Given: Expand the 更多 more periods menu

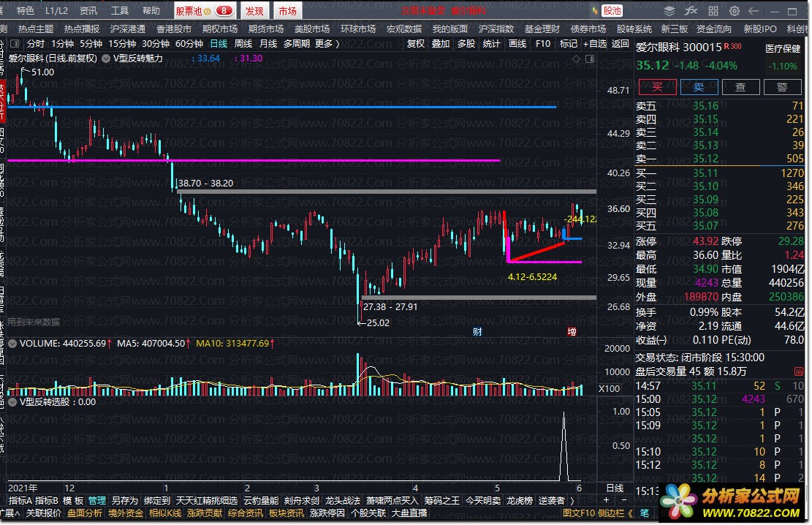Looking at the screenshot, I should [x=326, y=44].
